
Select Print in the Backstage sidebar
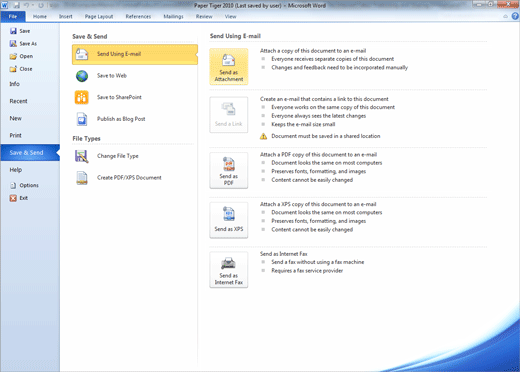click(30, 135)
